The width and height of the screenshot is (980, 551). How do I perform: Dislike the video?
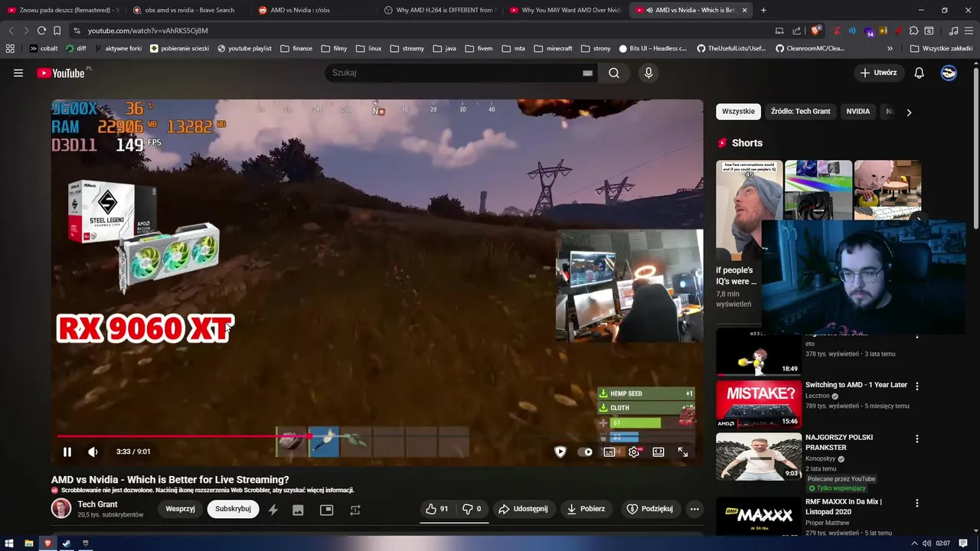tap(472, 509)
